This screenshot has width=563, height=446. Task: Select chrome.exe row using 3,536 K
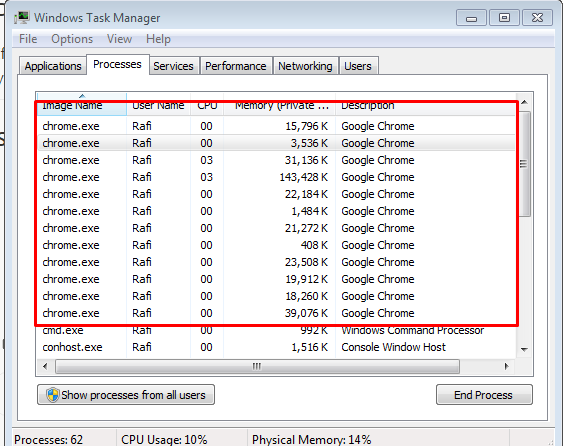pyautogui.click(x=276, y=143)
